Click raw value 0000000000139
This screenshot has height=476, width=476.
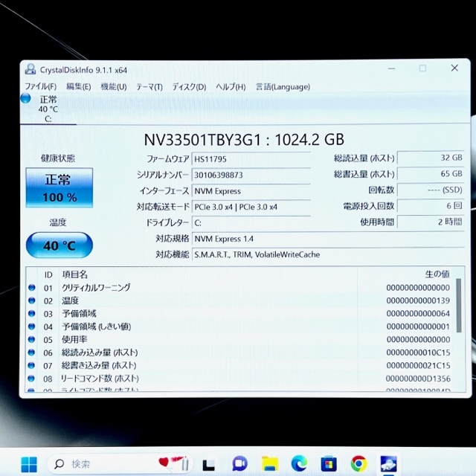pos(418,300)
